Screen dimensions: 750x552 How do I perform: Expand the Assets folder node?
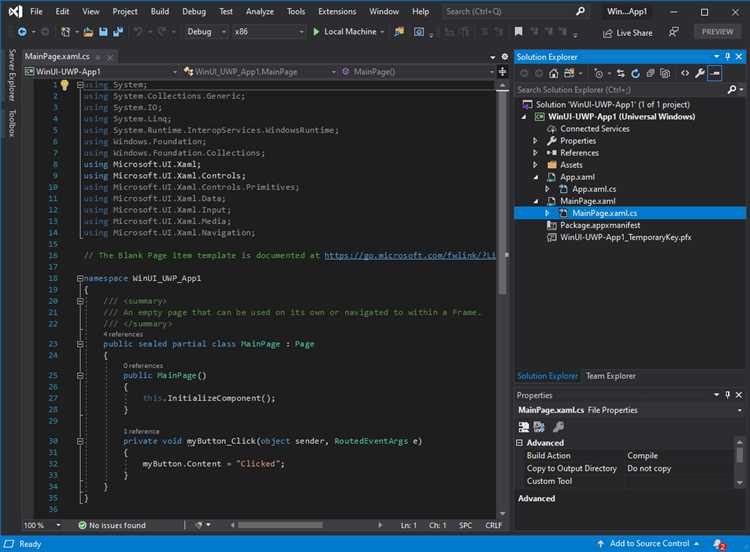535,165
